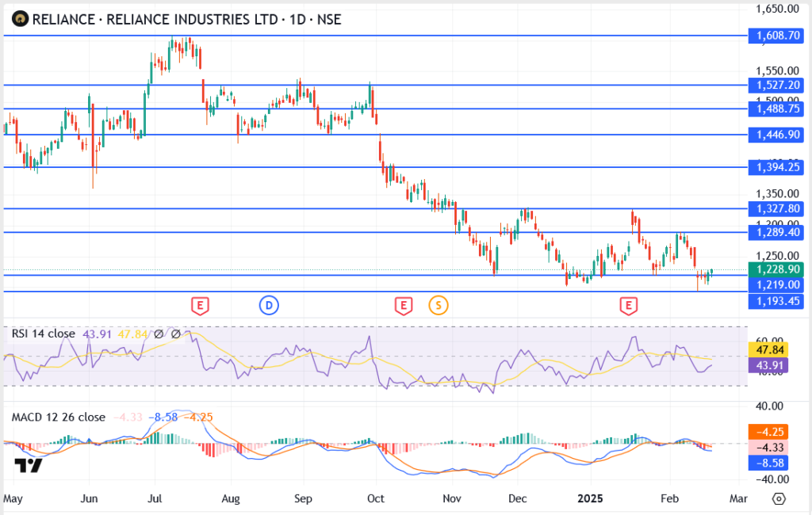Viewport: 812px width, 515px height.
Task: Click the 1,608.70 resistance level label
Action: tap(777, 36)
